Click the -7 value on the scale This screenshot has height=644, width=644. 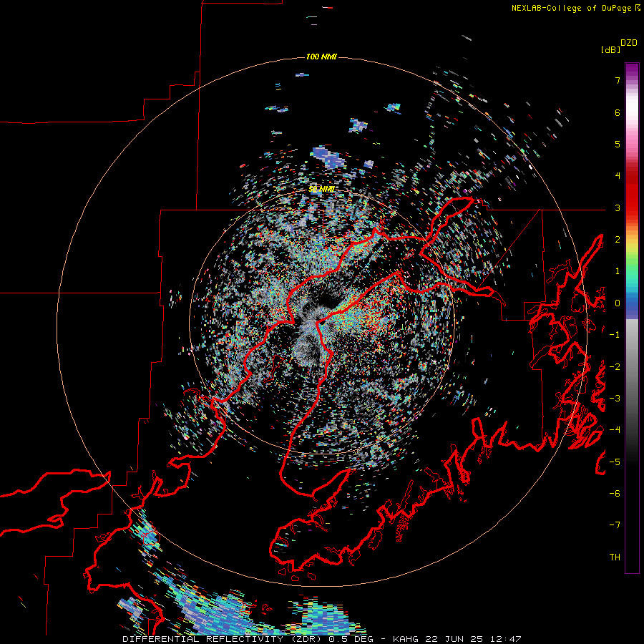pyautogui.click(x=615, y=525)
